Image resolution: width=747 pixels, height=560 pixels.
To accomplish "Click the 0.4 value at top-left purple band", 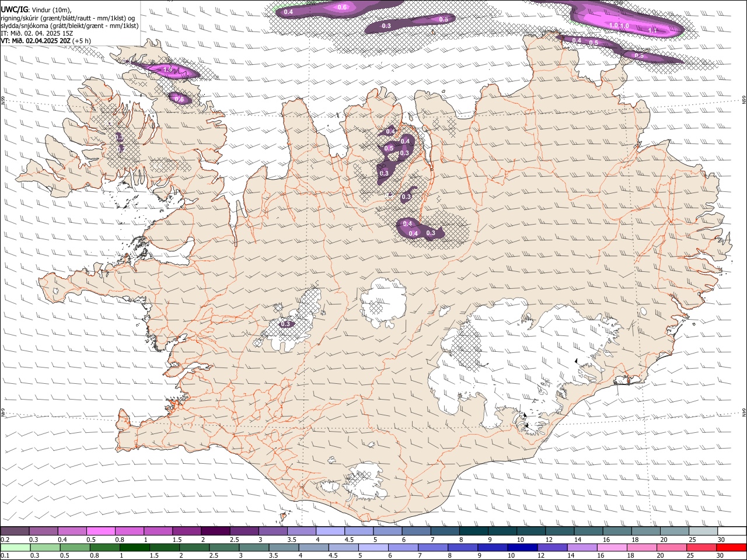I will pyautogui.click(x=288, y=12).
